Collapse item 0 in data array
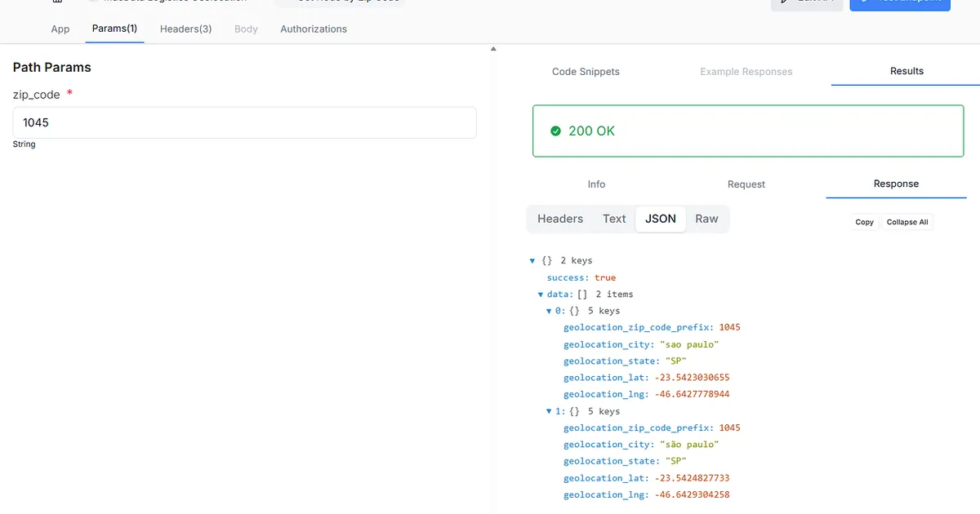Screen dimensions: 980x514 (x=549, y=311)
